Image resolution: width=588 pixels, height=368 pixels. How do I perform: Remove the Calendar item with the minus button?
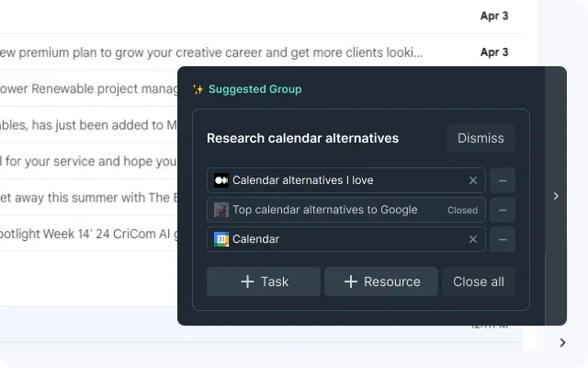point(503,239)
